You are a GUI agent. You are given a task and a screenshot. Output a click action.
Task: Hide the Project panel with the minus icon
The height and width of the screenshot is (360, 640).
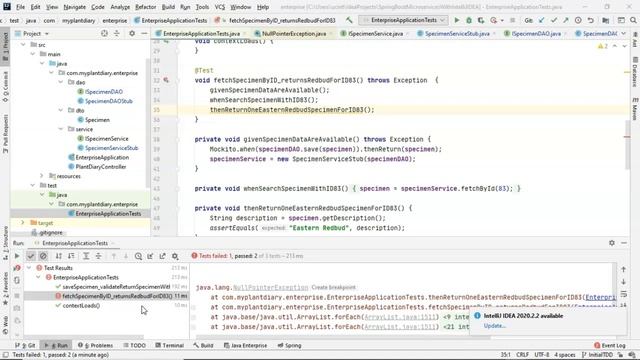[144, 33]
